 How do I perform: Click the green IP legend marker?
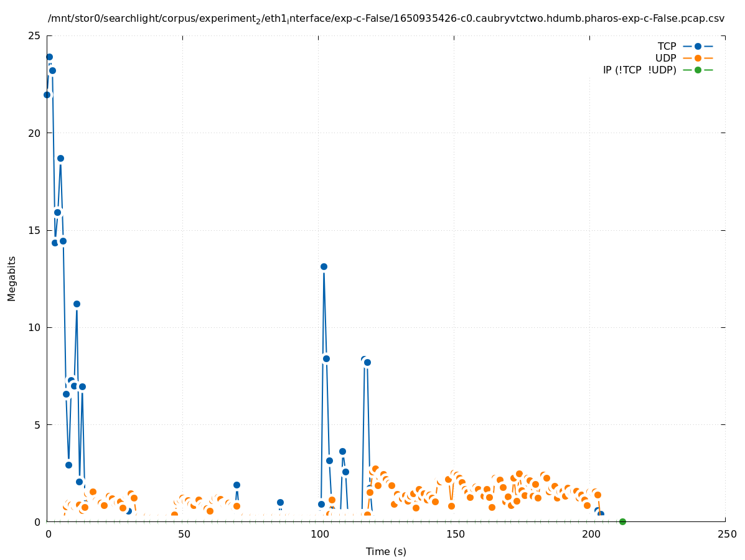click(698, 70)
